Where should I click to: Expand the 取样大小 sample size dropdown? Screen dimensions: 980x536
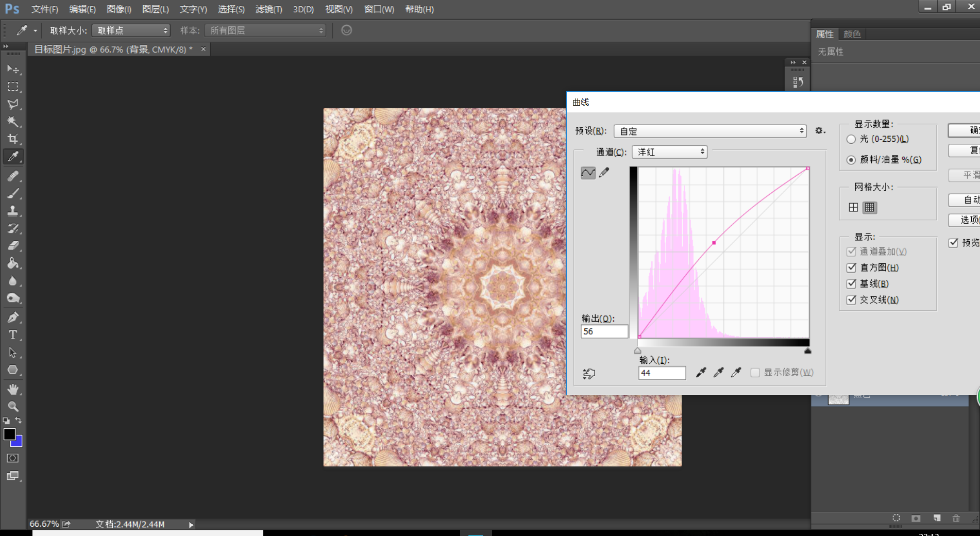click(131, 30)
